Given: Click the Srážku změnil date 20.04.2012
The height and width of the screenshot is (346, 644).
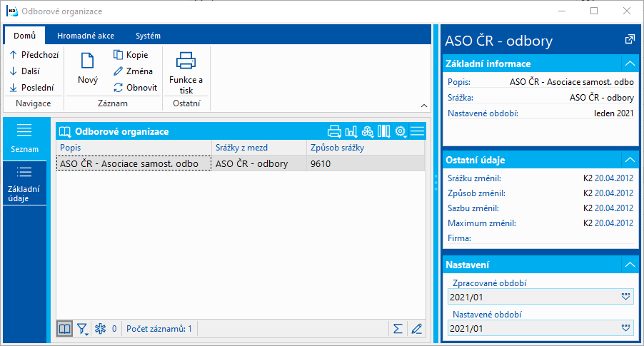Looking at the screenshot, I should coord(614,178).
